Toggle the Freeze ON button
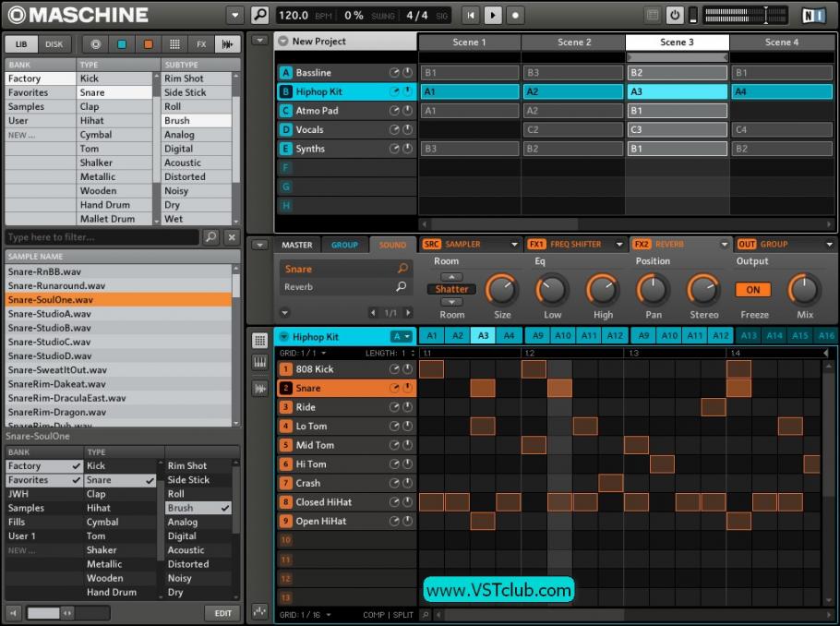840x626 pixels. point(753,289)
